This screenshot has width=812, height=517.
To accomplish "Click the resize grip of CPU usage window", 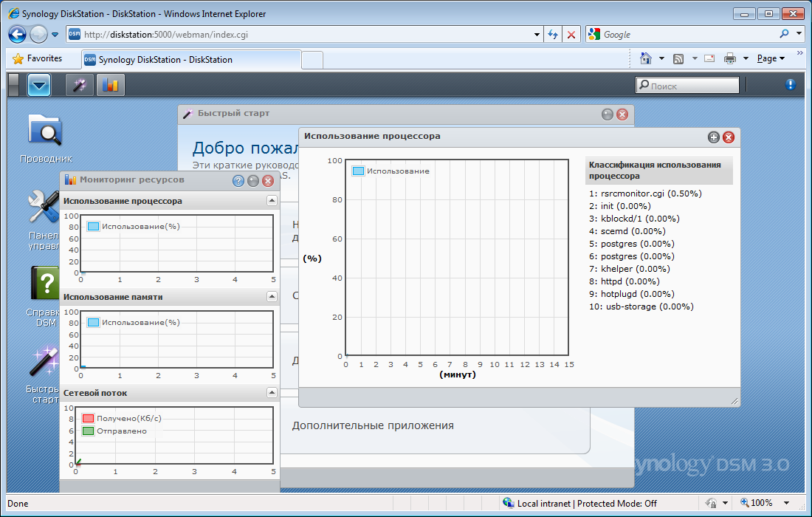I will pyautogui.click(x=734, y=400).
